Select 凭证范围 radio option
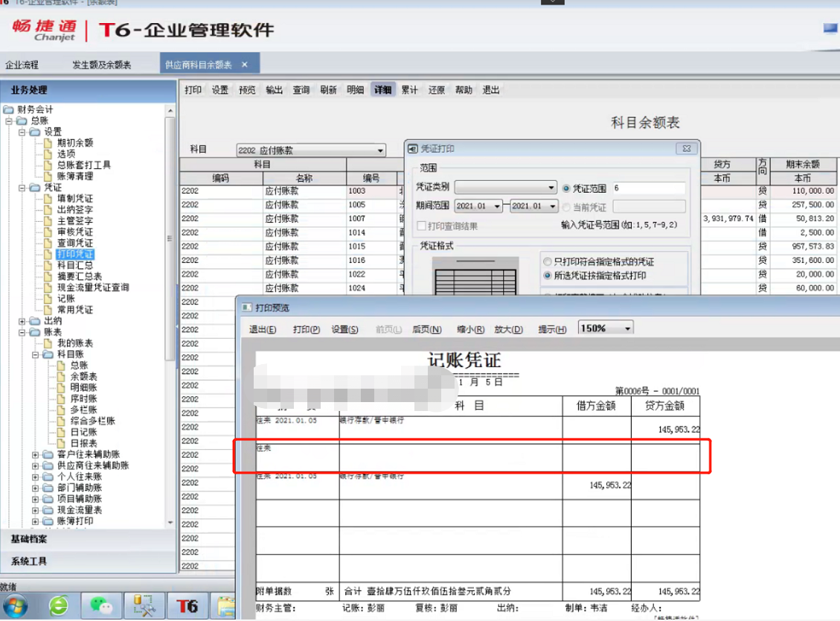Viewport: 840px width, 621px height. coord(566,188)
